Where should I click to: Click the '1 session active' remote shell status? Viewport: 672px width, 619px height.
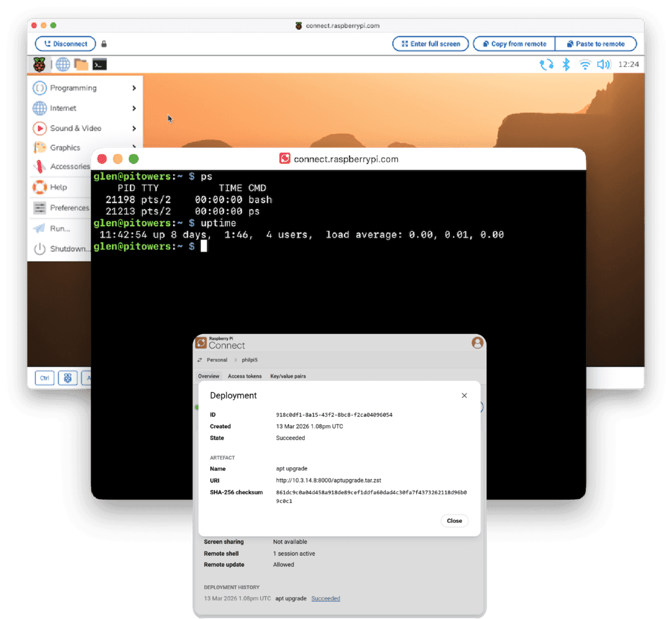click(294, 554)
